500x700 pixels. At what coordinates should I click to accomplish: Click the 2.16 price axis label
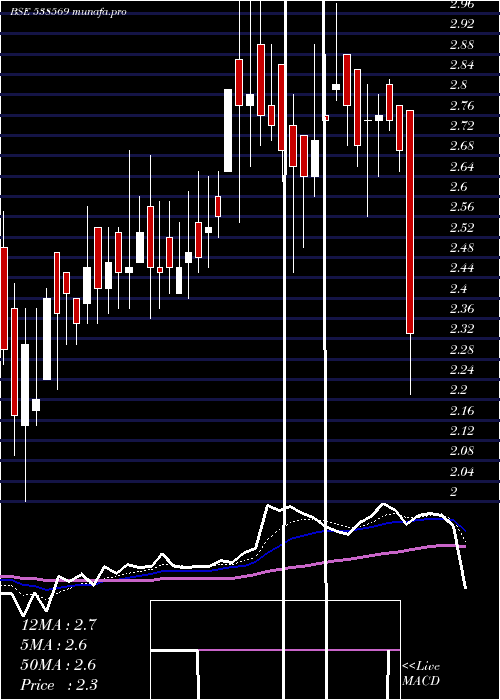tap(462, 411)
